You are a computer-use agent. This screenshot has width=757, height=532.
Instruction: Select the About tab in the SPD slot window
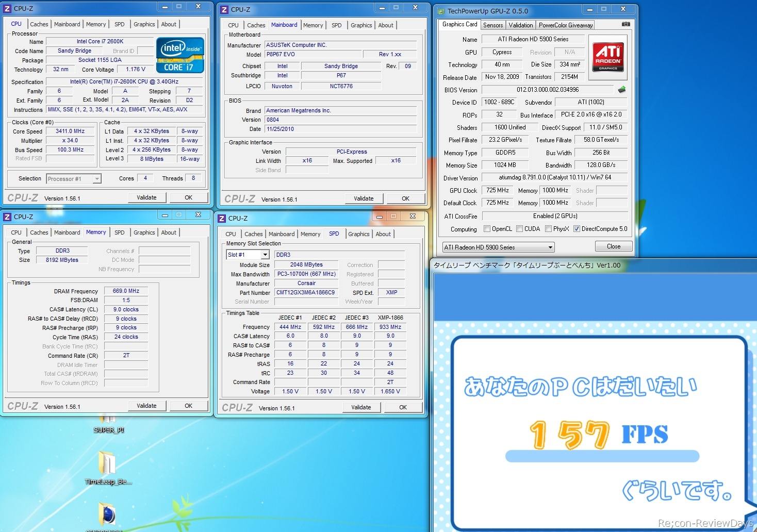tap(383, 234)
